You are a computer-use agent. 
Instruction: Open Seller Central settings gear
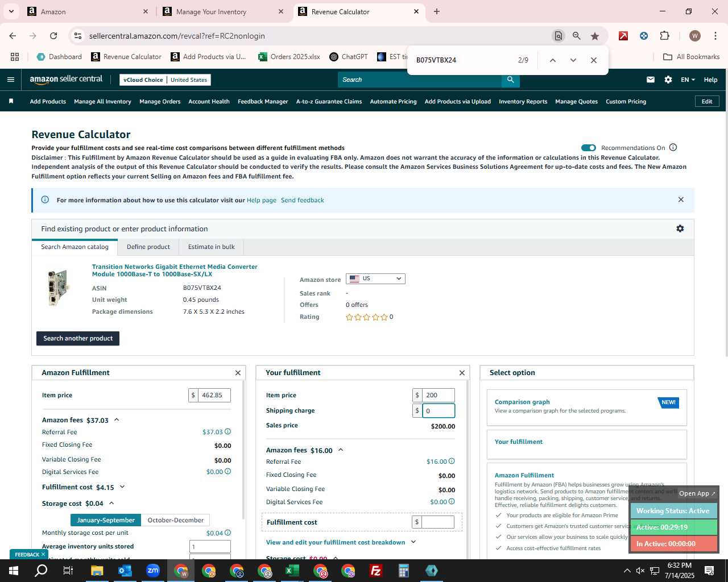tap(668, 80)
